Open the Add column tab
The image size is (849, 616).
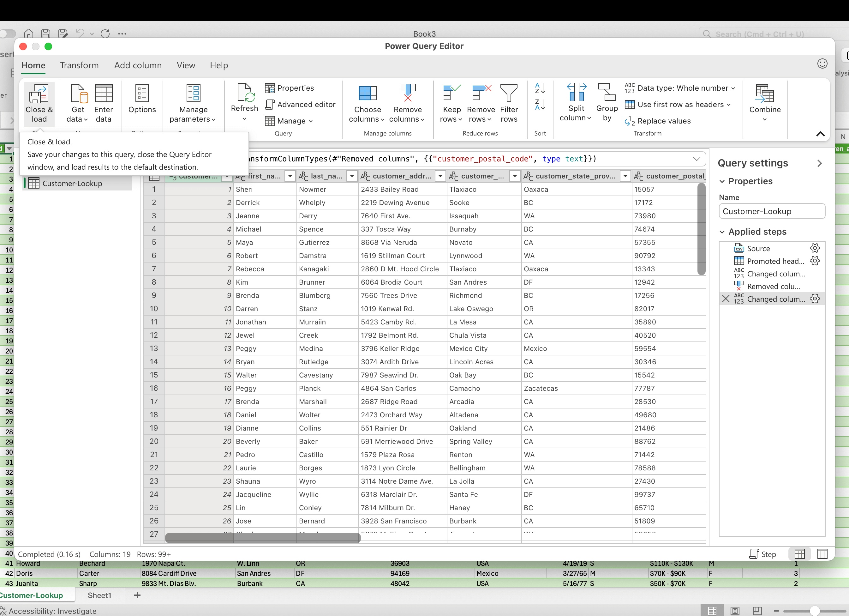[138, 65]
